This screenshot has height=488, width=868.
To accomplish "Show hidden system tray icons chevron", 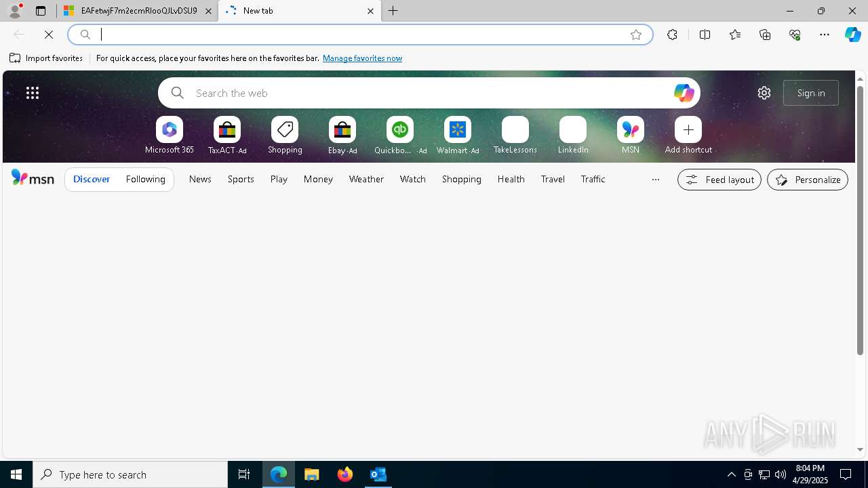I will pos(731,474).
